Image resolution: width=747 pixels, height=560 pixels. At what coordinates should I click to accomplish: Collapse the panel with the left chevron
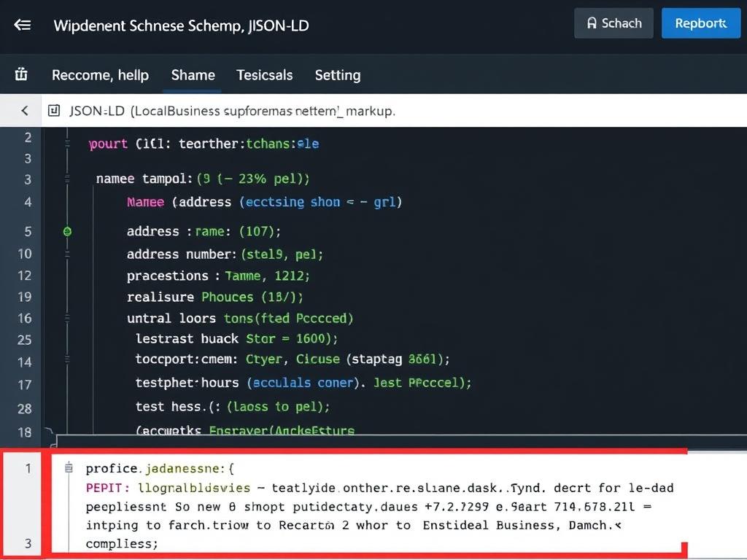tap(24, 111)
